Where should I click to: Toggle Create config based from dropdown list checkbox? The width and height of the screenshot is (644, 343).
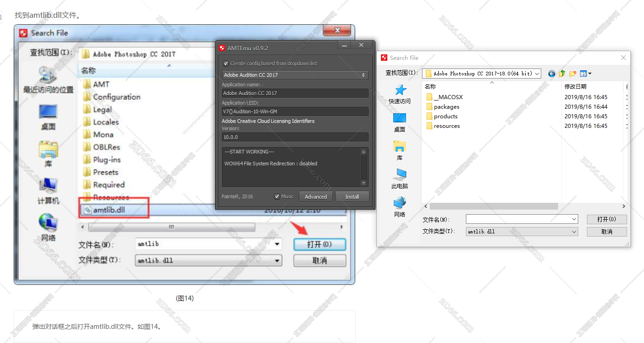pos(226,63)
